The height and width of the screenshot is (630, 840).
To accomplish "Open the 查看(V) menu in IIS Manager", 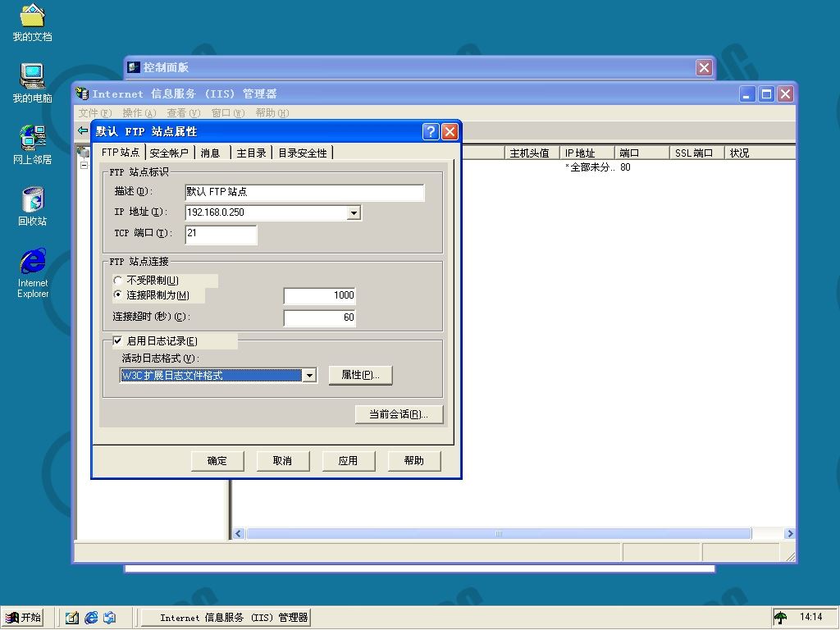I will pyautogui.click(x=183, y=113).
